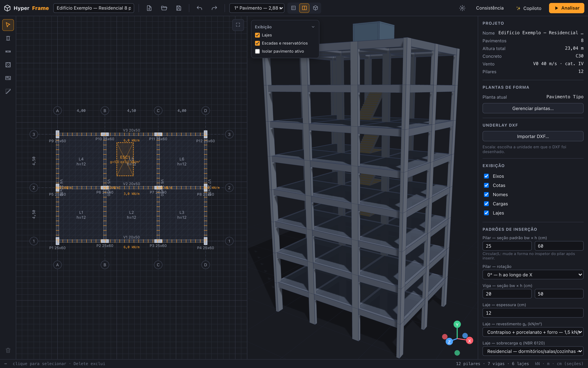The width and height of the screenshot is (588, 368).
Task: Click Planta atual value Pavimento Tipo
Action: pyautogui.click(x=565, y=97)
